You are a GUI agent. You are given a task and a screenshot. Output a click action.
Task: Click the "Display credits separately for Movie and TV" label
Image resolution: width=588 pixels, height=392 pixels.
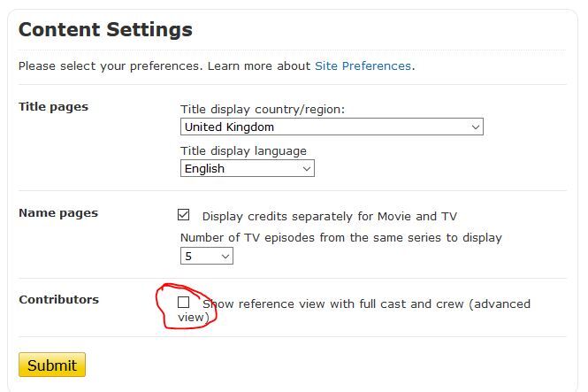(x=329, y=216)
